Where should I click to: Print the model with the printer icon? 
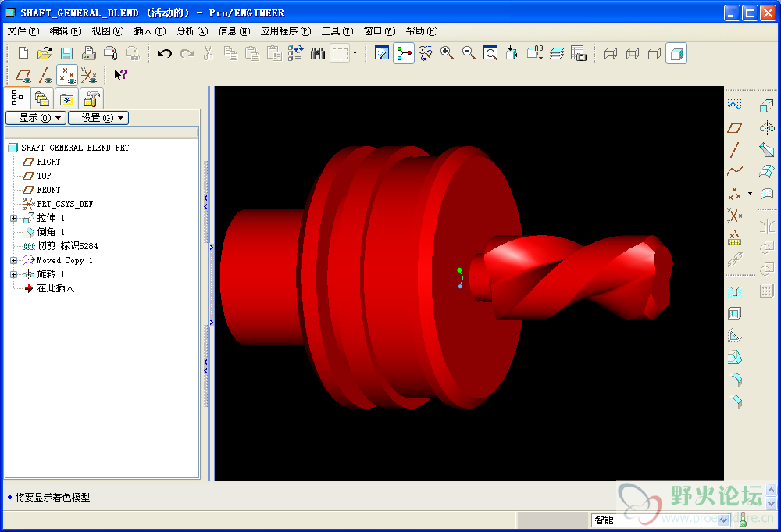click(89, 53)
